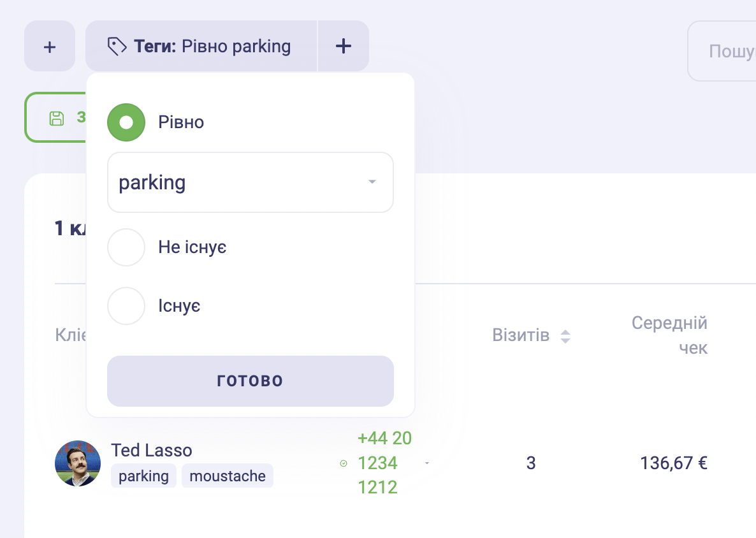The height and width of the screenshot is (538, 756).
Task: Click the parking tag under Ted Lasso
Action: pyautogui.click(x=143, y=476)
